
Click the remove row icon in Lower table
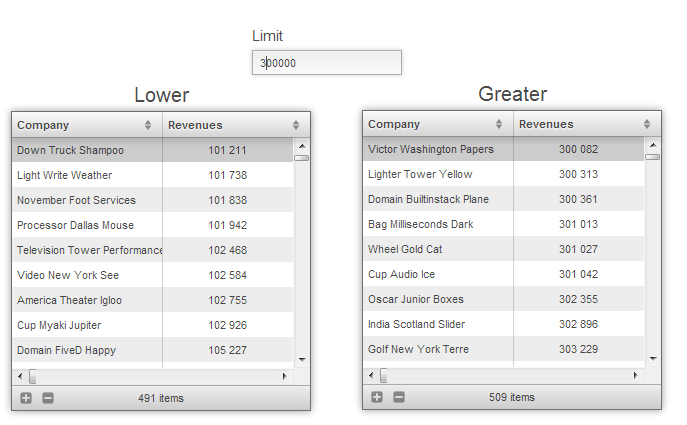[x=47, y=398]
